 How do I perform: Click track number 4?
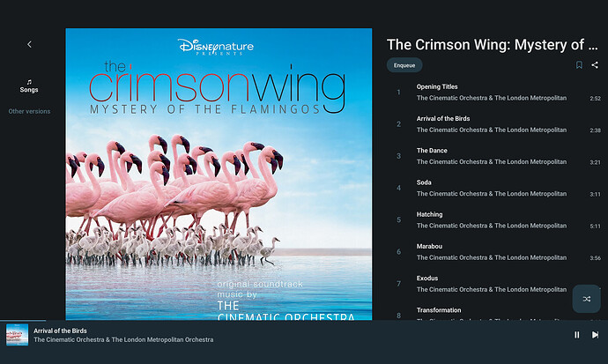click(x=398, y=188)
